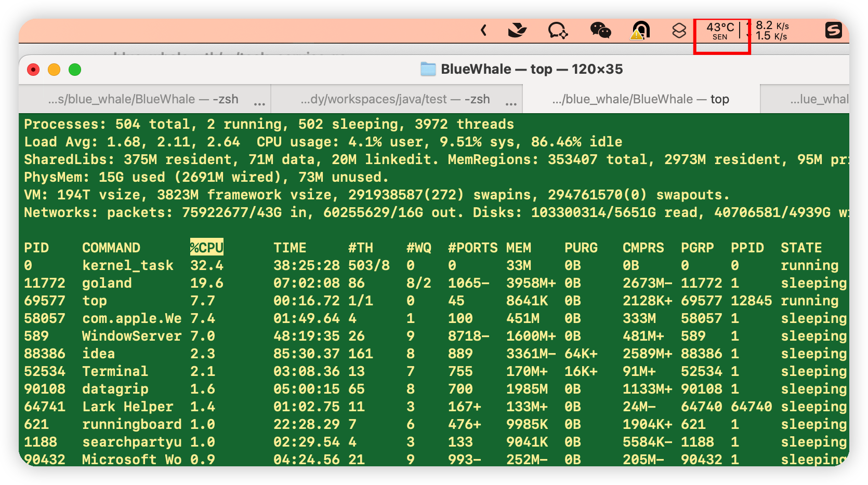Open the chat bubble with gear icon
The height and width of the screenshot is (485, 868).
(558, 31)
